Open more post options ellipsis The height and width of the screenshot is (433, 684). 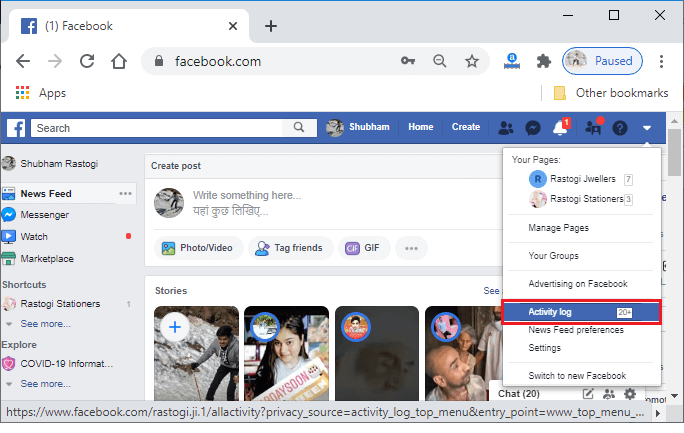click(x=411, y=248)
